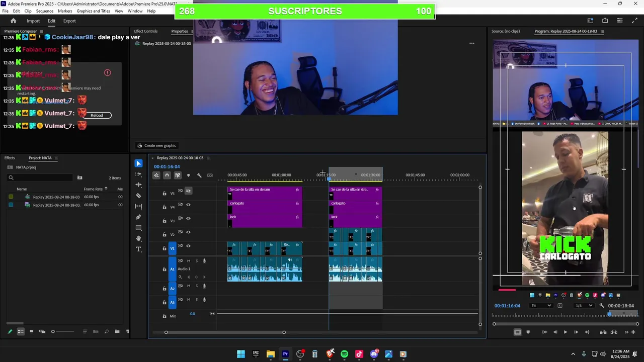Sort Project items by Frame Rate column
The image size is (644, 362).
coord(93,189)
